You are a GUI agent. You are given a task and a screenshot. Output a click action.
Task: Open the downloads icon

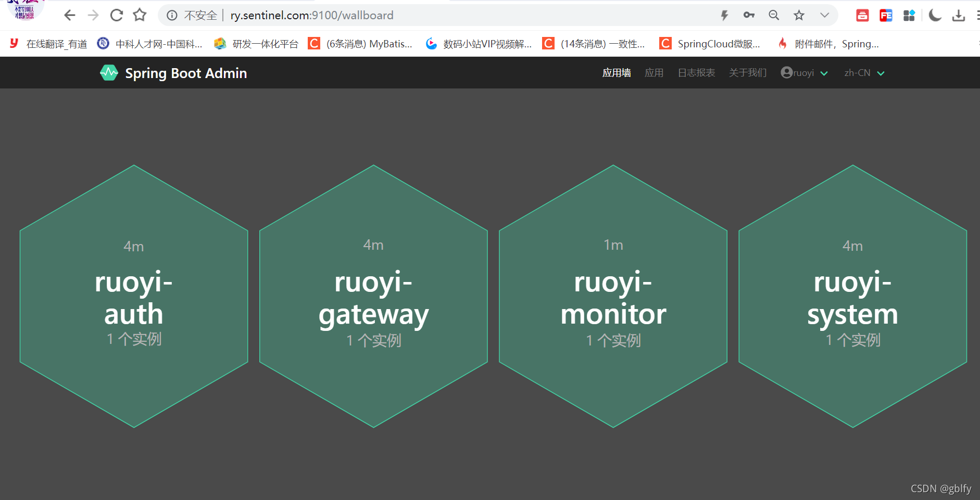(x=959, y=16)
